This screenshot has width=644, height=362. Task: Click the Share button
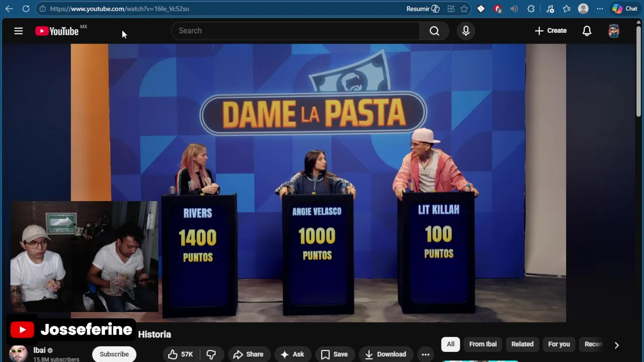coord(249,354)
